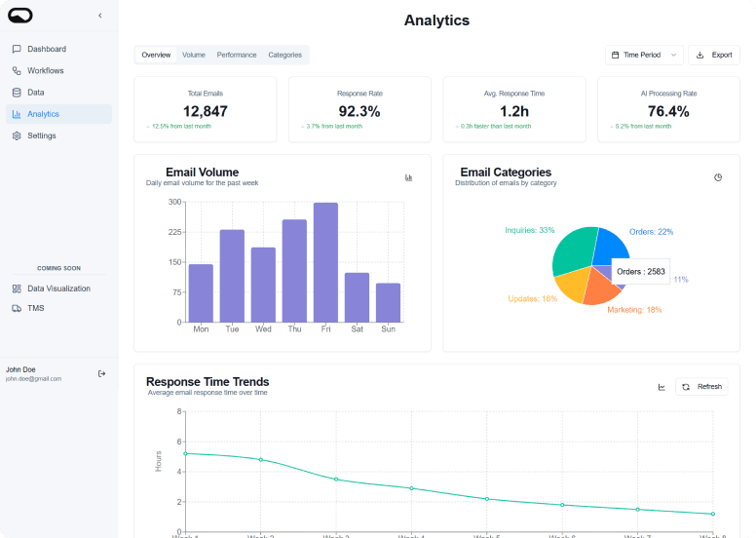The height and width of the screenshot is (538, 756).
Task: Click the TMS truck icon
Action: point(17,308)
